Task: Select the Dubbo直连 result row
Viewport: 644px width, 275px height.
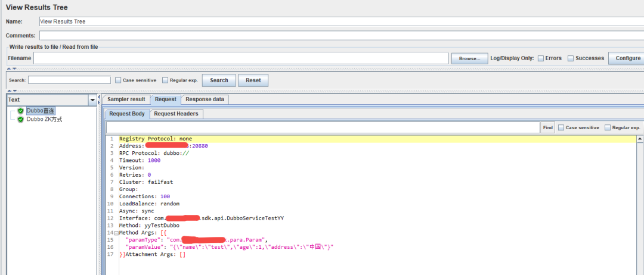Action: coord(41,111)
